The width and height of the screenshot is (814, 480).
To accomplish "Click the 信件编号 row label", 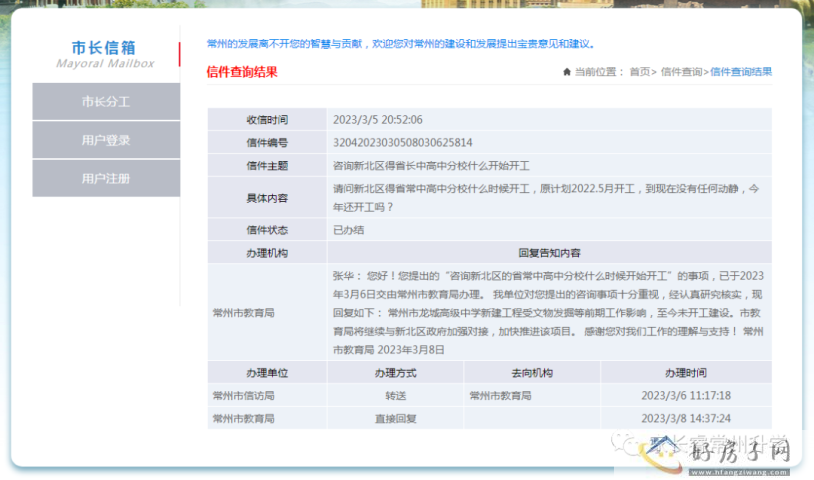I will pos(267,143).
